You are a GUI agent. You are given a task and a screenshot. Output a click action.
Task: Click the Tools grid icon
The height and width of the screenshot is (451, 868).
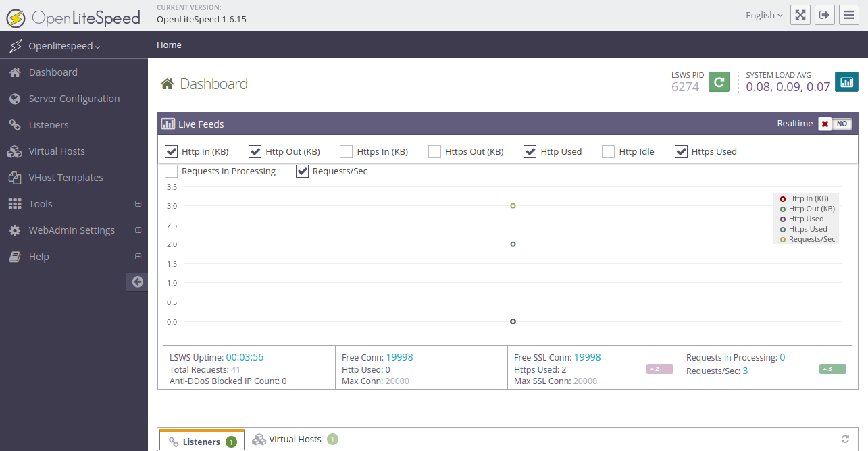15,204
